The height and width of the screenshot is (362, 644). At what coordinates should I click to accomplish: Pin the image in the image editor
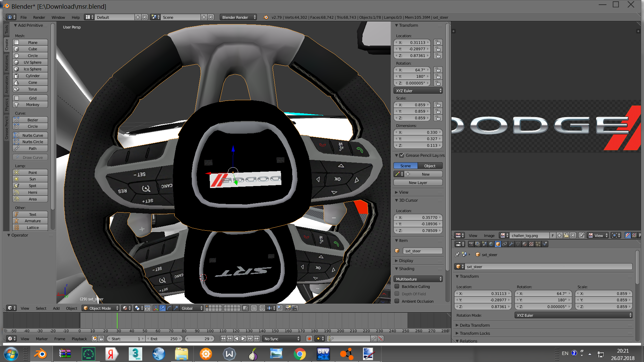point(582,235)
